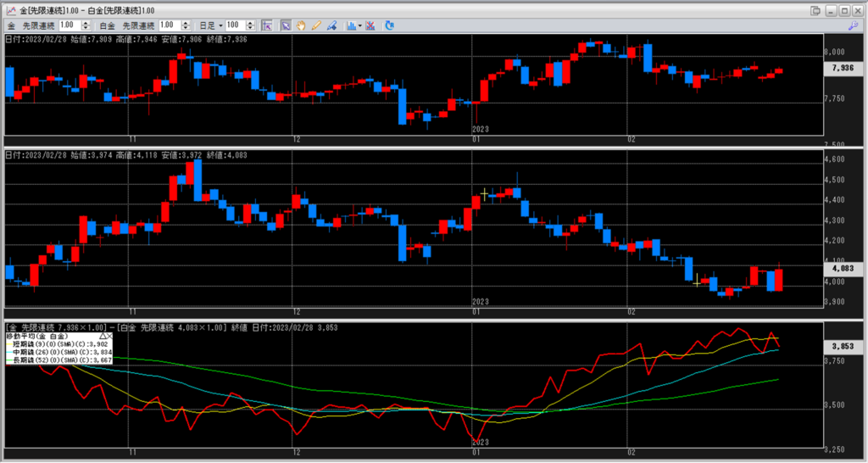Collapse the moving average legend triangle
Image resolution: width=868 pixels, height=463 pixels.
104,337
